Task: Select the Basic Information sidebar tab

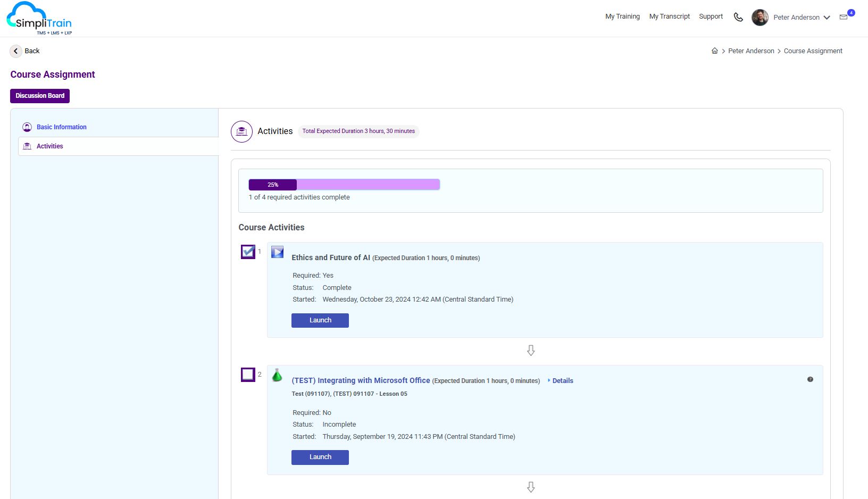Action: point(61,127)
